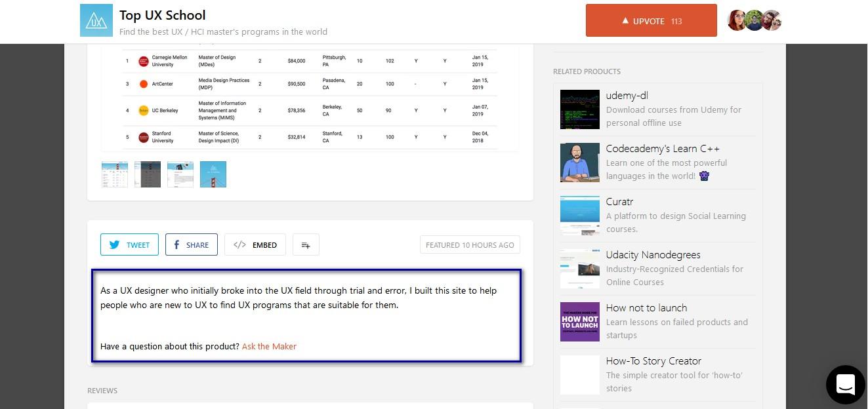Click the Carnegie Mellon University logo
This screenshot has height=409, width=868.
coord(144,61)
